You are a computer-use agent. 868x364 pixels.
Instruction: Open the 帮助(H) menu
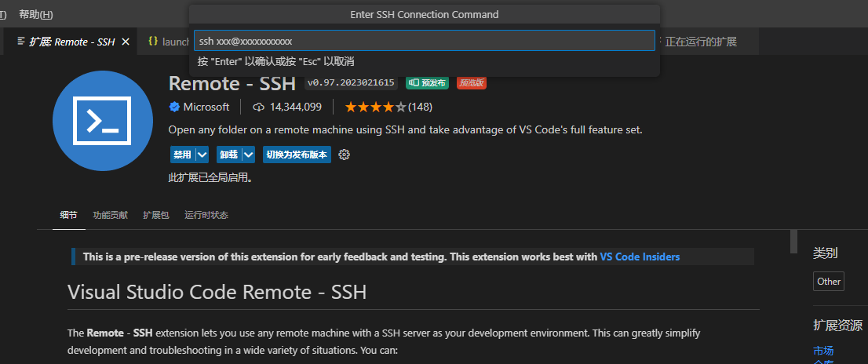coord(36,14)
